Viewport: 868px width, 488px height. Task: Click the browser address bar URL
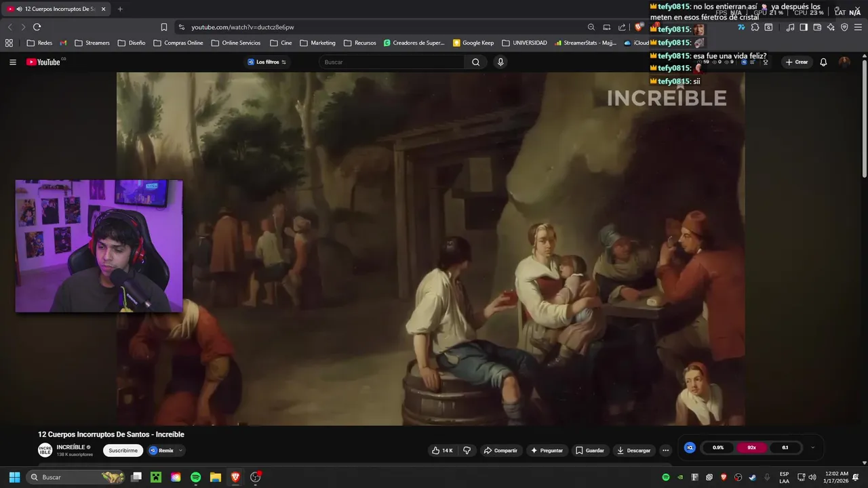point(243,27)
